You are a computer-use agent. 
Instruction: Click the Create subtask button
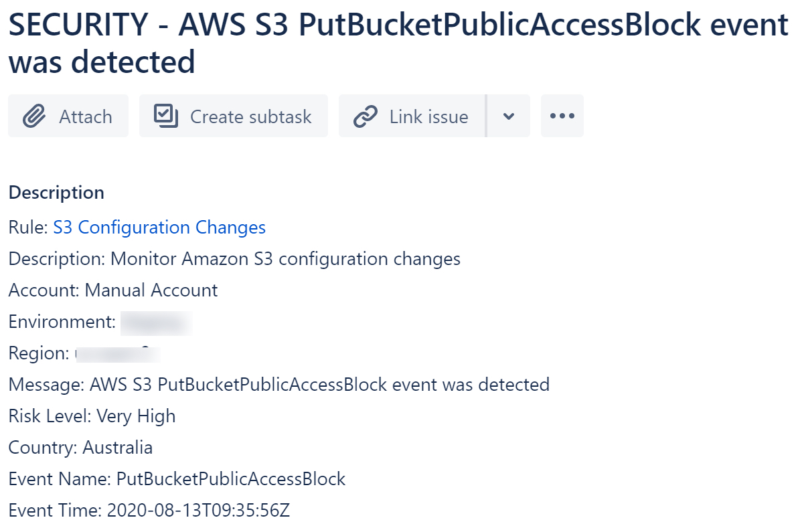233,116
